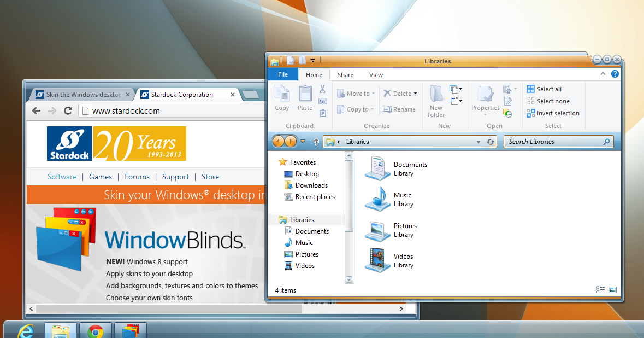Open the address bar history dropdown
The height and width of the screenshot is (338, 644).
(478, 142)
